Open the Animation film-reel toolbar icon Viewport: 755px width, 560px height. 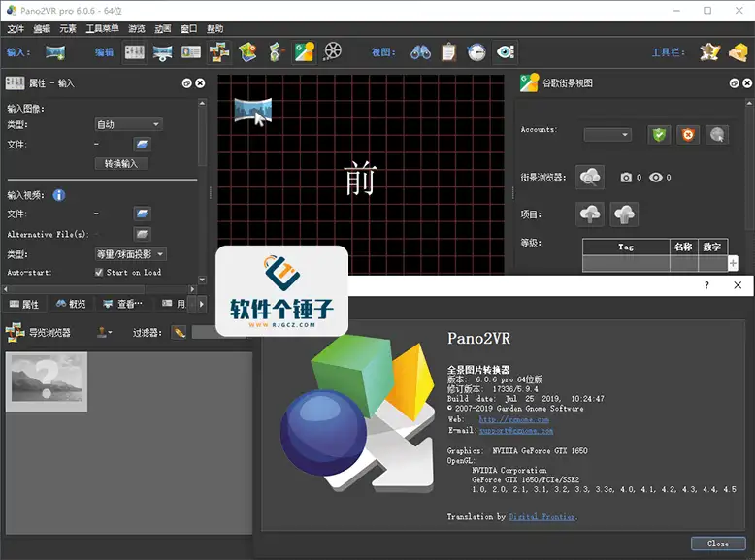(333, 51)
